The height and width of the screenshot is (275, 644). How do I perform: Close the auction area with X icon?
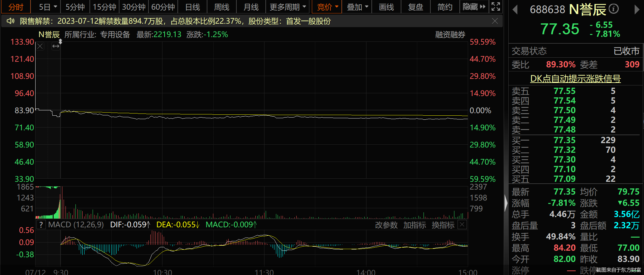(x=40, y=46)
